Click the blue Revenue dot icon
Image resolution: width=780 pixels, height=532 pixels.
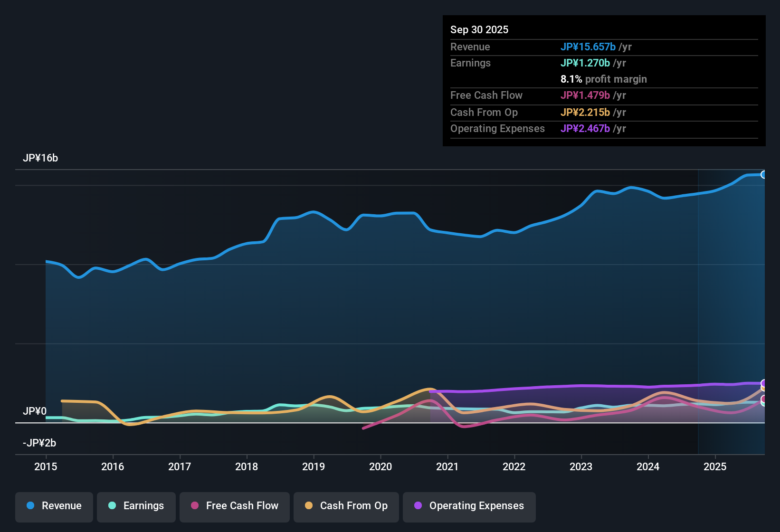pyautogui.click(x=30, y=506)
